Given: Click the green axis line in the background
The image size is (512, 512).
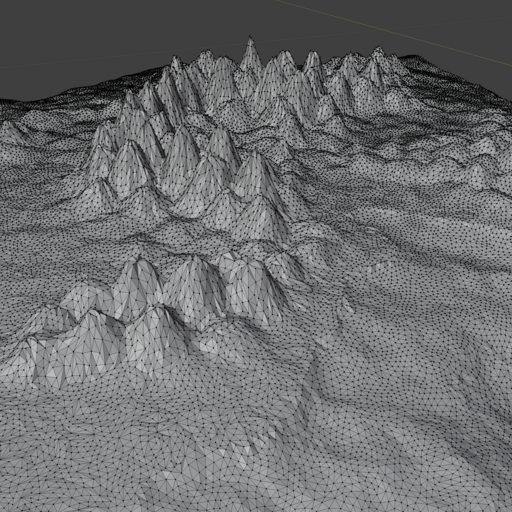Looking at the screenshot, I should pyautogui.click(x=393, y=32).
